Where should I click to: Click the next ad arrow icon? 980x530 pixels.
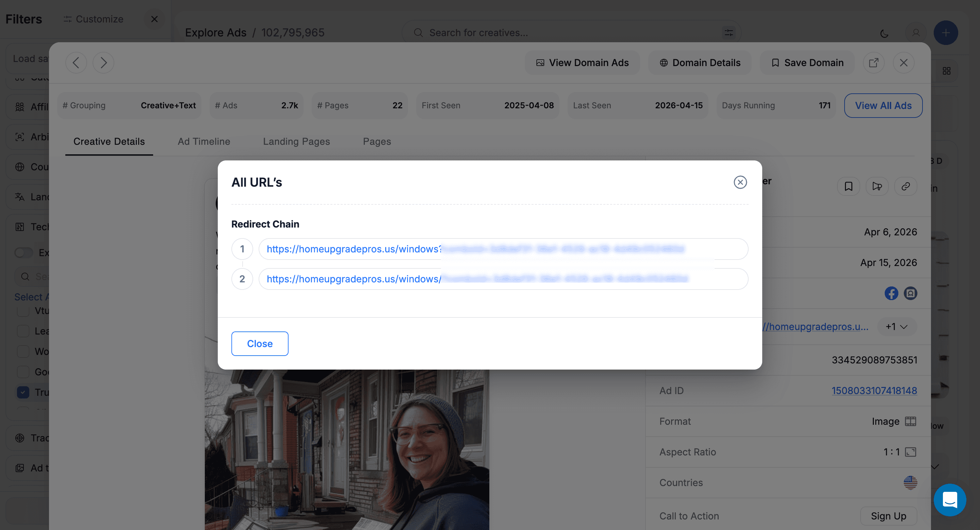103,62
